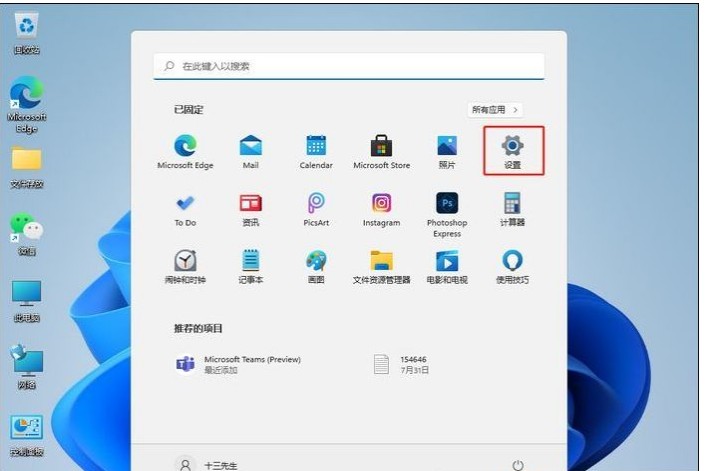Select the Microsoft Edge desktop shortcut
Image resolution: width=710 pixels, height=471 pixels.
pyautogui.click(x=27, y=105)
